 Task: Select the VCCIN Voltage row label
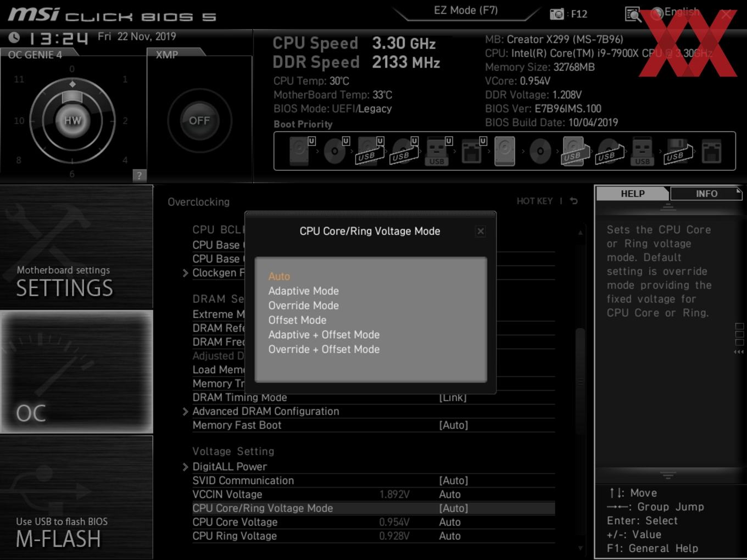pyautogui.click(x=227, y=495)
